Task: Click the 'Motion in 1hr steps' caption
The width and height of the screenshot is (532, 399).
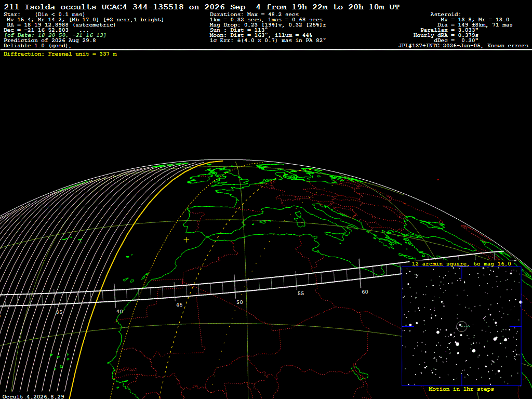Action: 461,389
